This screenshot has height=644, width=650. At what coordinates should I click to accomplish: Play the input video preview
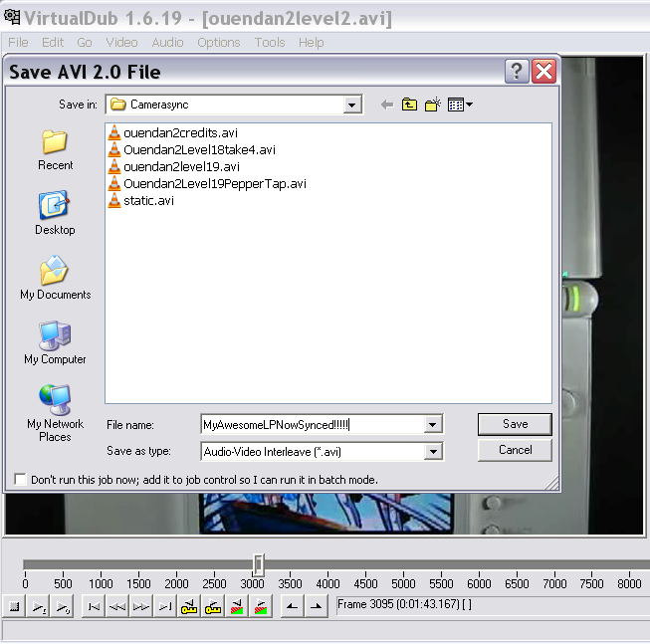point(39,607)
